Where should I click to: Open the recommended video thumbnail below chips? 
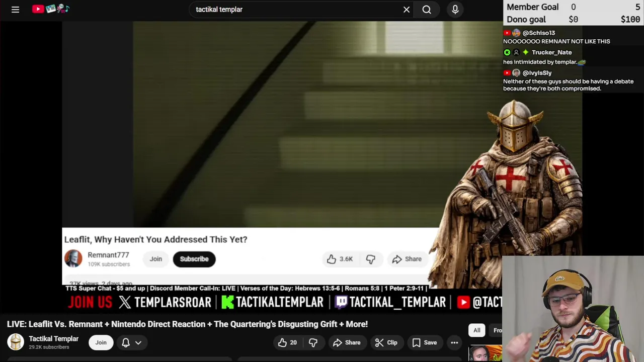click(x=485, y=353)
